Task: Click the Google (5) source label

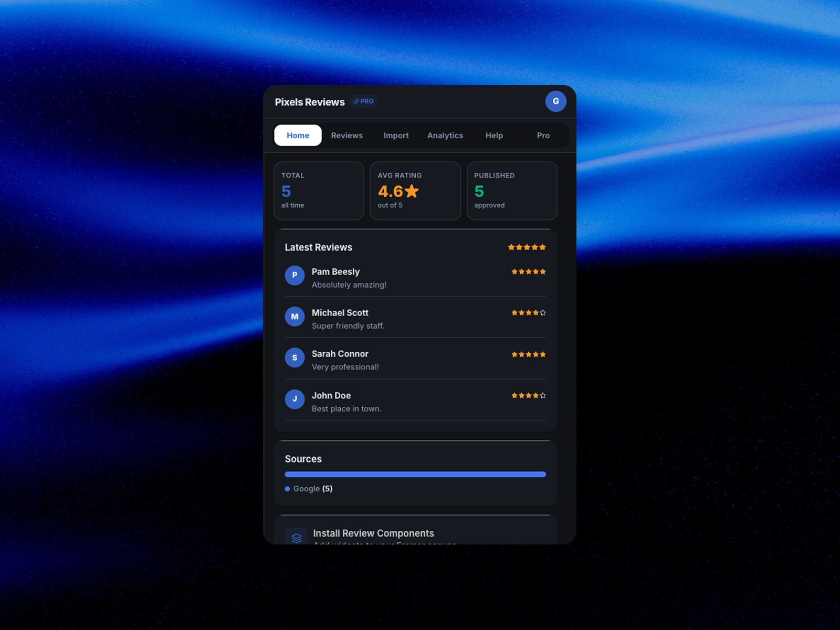Action: [x=313, y=489]
